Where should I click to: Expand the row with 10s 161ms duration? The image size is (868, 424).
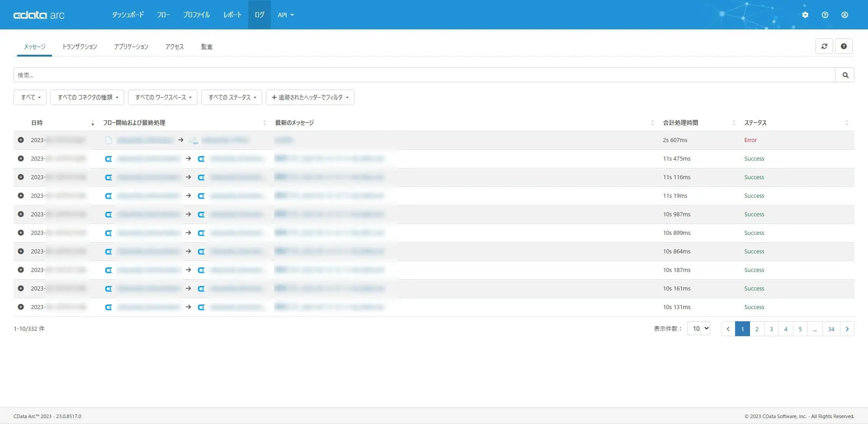click(x=21, y=289)
